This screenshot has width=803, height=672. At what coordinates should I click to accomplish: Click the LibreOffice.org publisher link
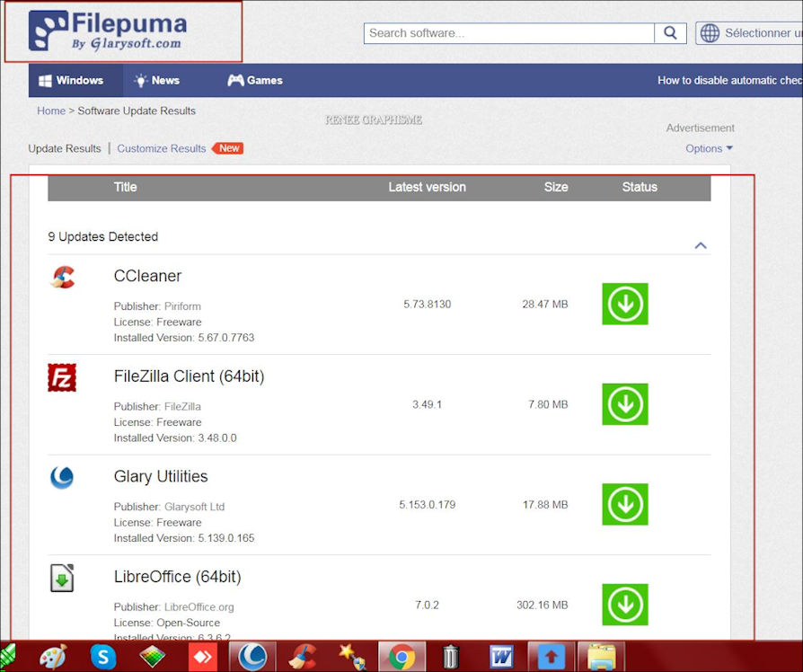point(199,607)
